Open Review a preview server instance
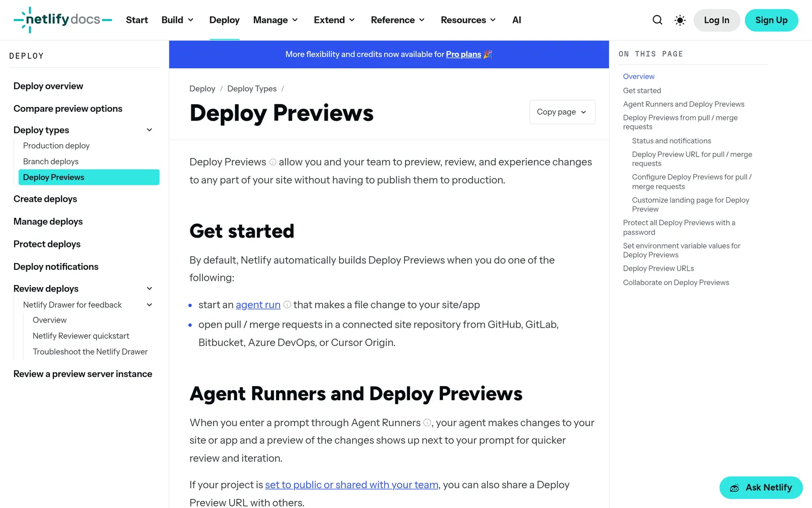The image size is (812, 508). 83,374
